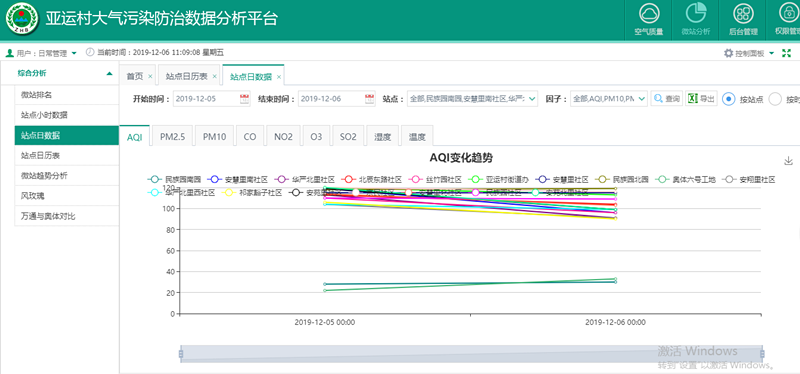The height and width of the screenshot is (374, 800).
Task: Select the AQI tab
Action: click(x=135, y=137)
